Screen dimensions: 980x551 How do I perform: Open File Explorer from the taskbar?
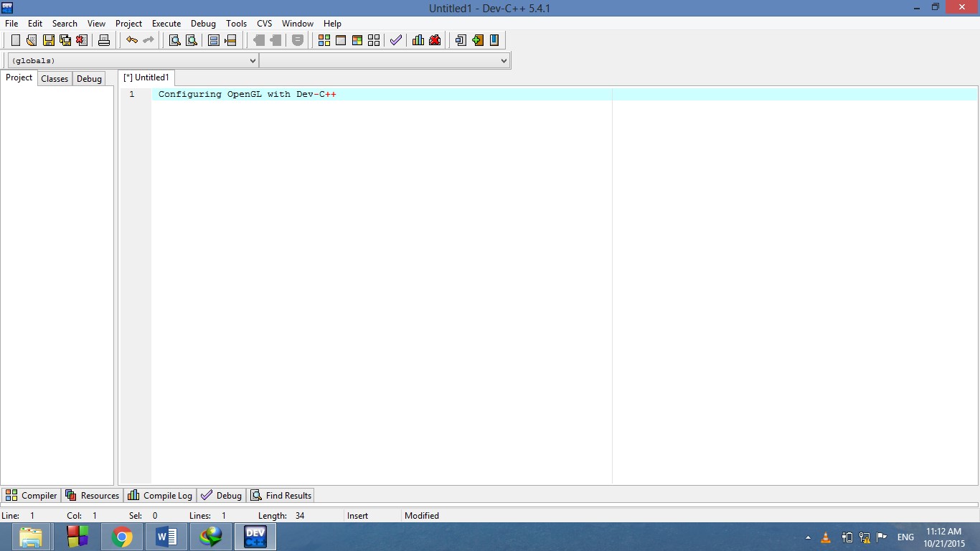pos(31,537)
